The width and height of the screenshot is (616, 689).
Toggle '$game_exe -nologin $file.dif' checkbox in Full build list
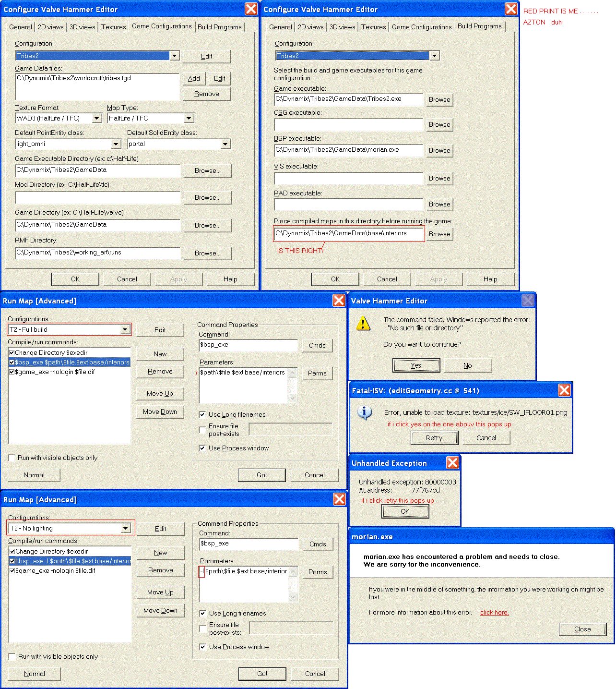point(12,372)
